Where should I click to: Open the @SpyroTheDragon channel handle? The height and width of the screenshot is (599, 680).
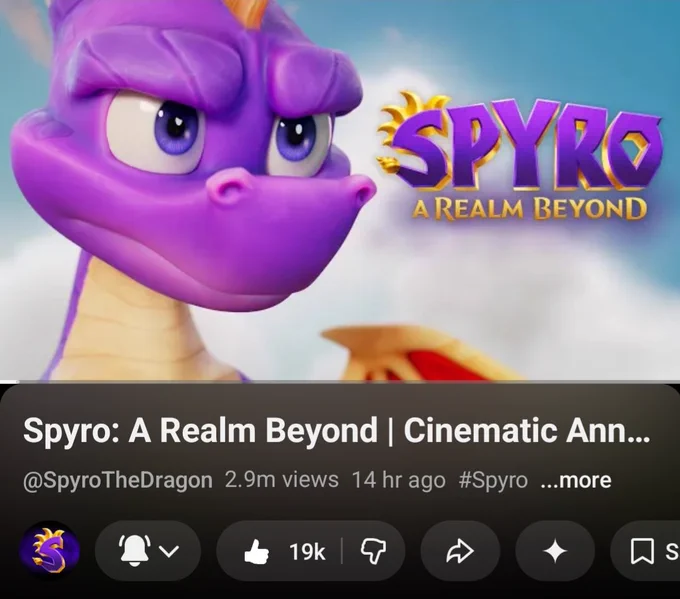pos(118,481)
